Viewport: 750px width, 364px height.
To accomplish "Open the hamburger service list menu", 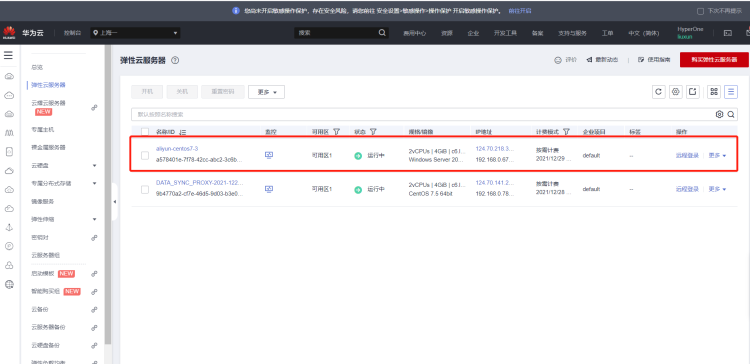I will 8,55.
